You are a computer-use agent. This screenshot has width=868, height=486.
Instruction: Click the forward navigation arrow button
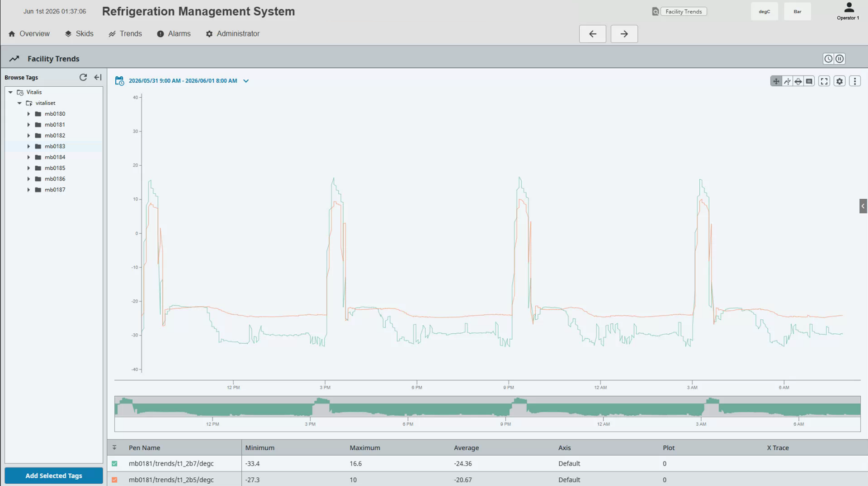click(624, 34)
